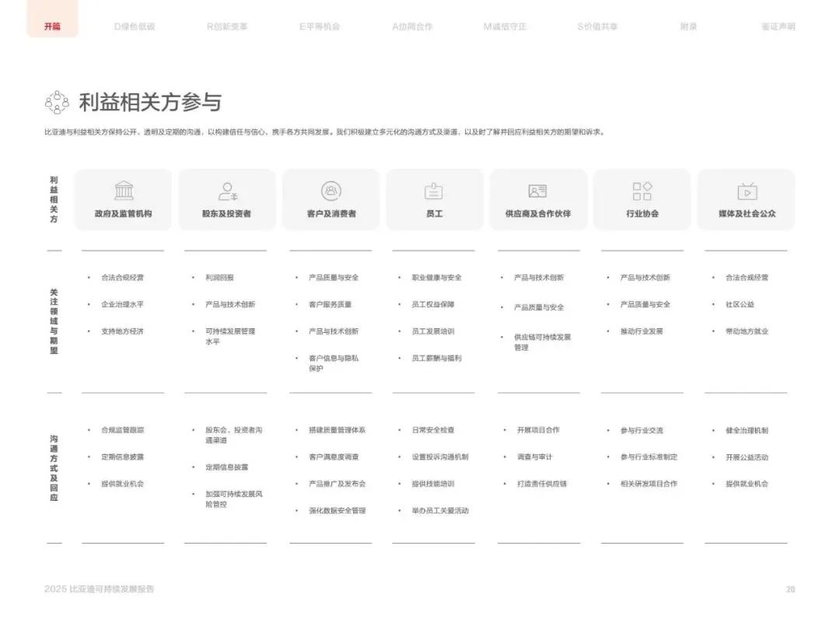
Task: Click the shareholder and investor person icon
Action: [228, 191]
